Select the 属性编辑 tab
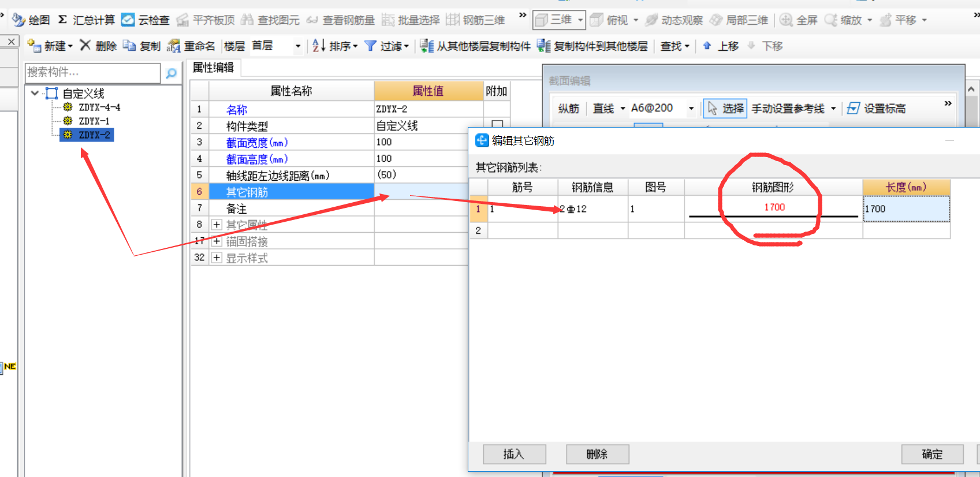 click(213, 68)
